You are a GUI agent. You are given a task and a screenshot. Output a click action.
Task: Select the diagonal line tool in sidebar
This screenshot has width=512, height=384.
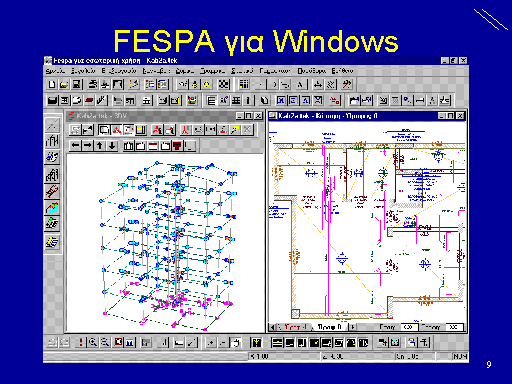(x=52, y=125)
